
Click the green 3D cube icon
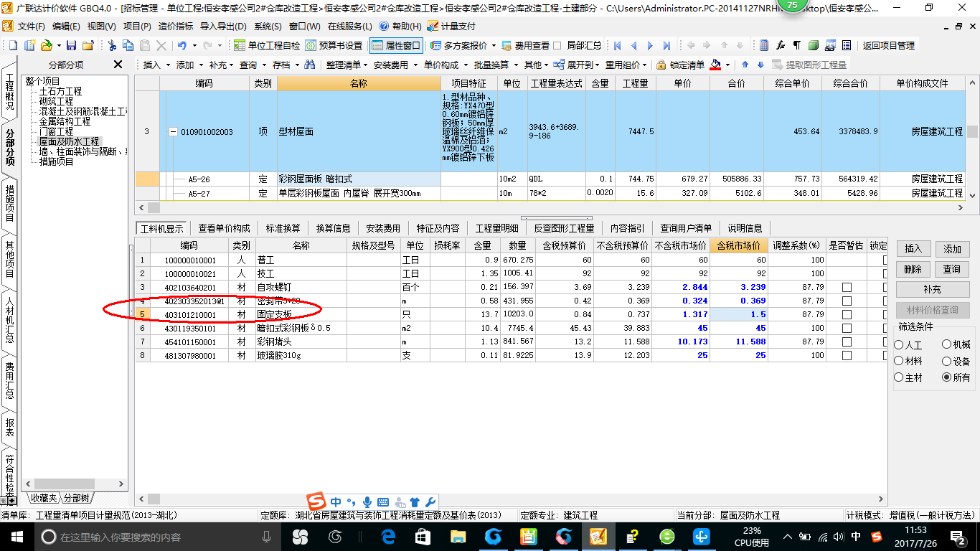[813, 45]
